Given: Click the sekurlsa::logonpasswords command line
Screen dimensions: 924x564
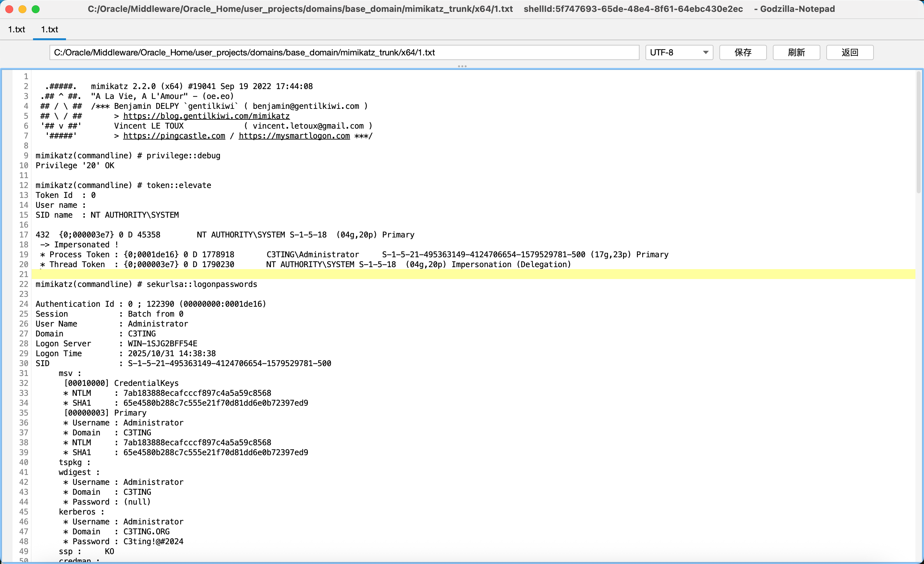Looking at the screenshot, I should tap(146, 284).
